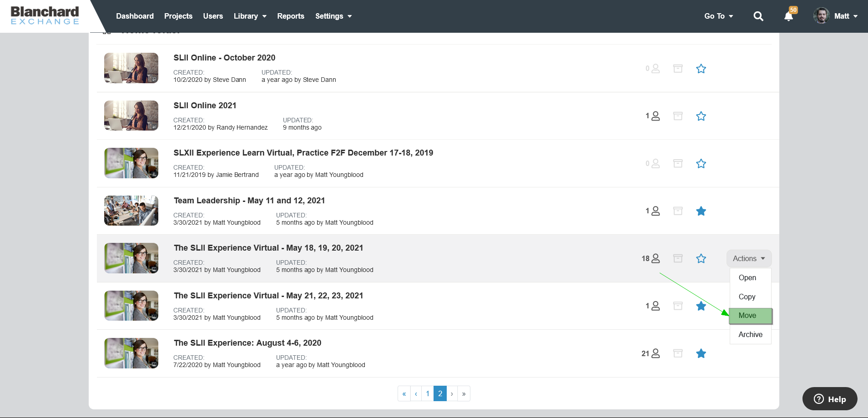Click archive icon for SLII Experience August 4-6
This screenshot has height=418, width=868.
pyautogui.click(x=678, y=353)
